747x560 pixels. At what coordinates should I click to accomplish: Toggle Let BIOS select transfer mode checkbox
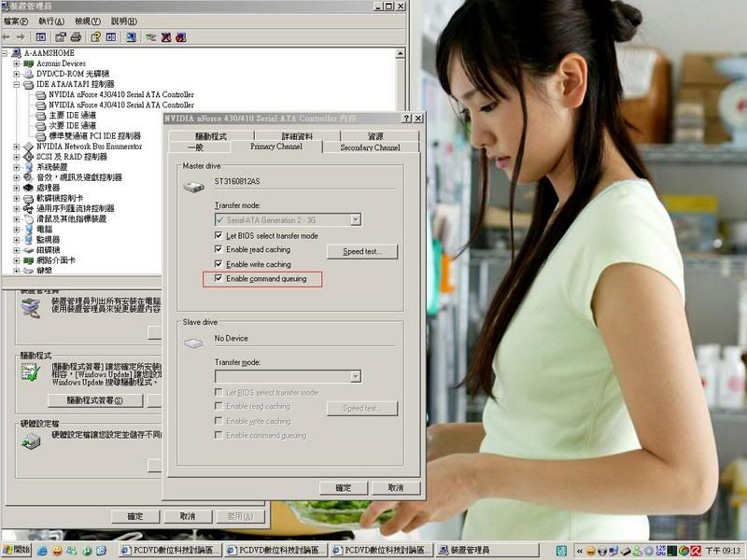[x=218, y=236]
